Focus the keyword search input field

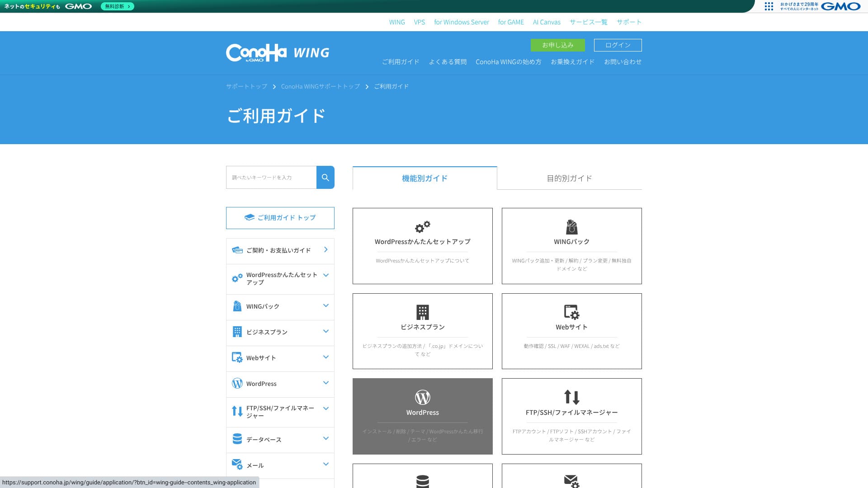tap(271, 178)
